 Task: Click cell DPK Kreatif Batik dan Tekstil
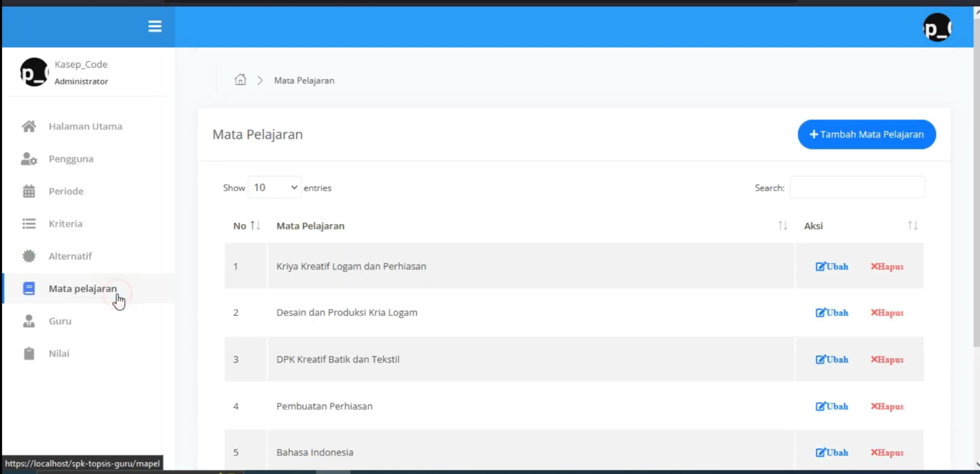tap(531, 359)
